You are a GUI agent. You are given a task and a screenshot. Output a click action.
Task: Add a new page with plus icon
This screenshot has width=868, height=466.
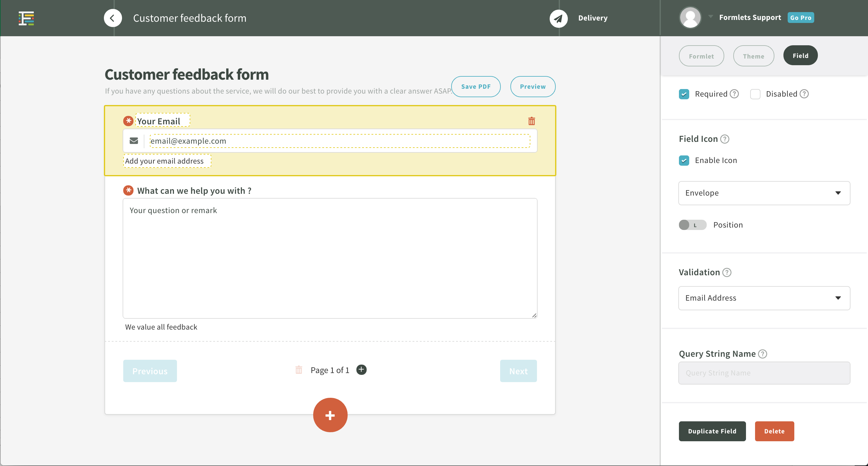click(x=361, y=370)
